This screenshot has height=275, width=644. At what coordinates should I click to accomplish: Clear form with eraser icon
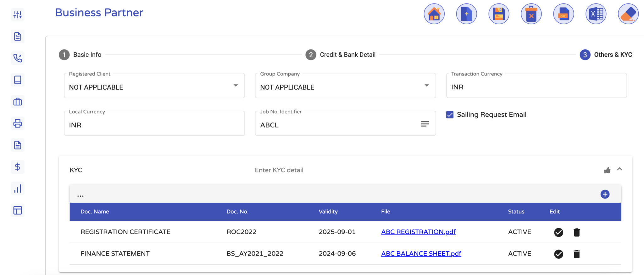click(628, 14)
